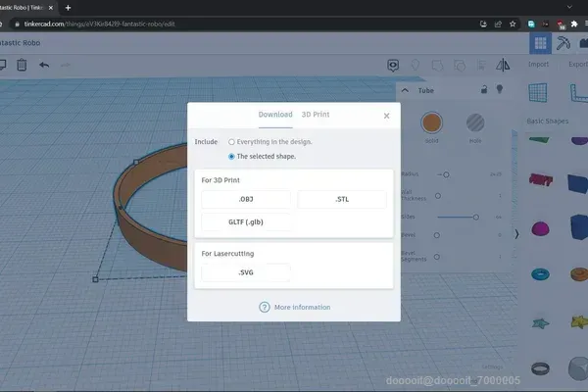Open the Basic Shapes category dropdown
The width and height of the screenshot is (588, 392).
pos(548,122)
